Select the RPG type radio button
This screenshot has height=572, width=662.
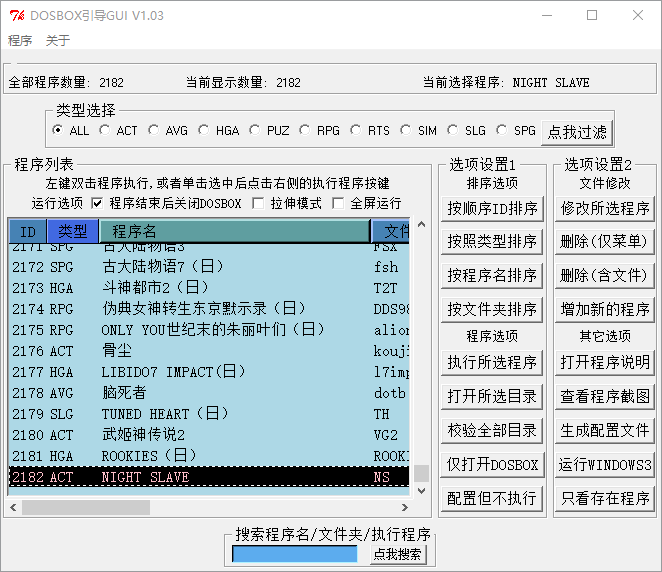[x=304, y=130]
